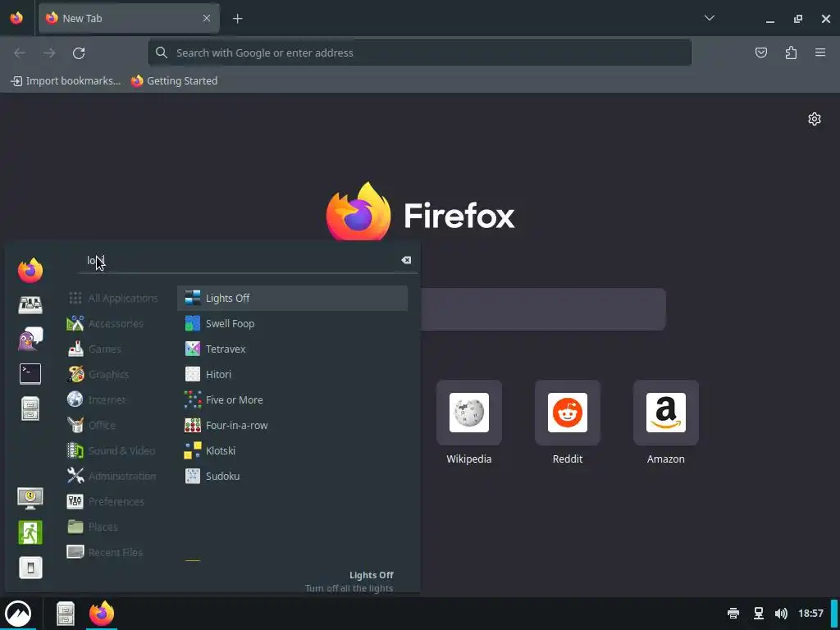This screenshot has width=840, height=630.
Task: Click volume speaker icon in tray
Action: (x=781, y=614)
